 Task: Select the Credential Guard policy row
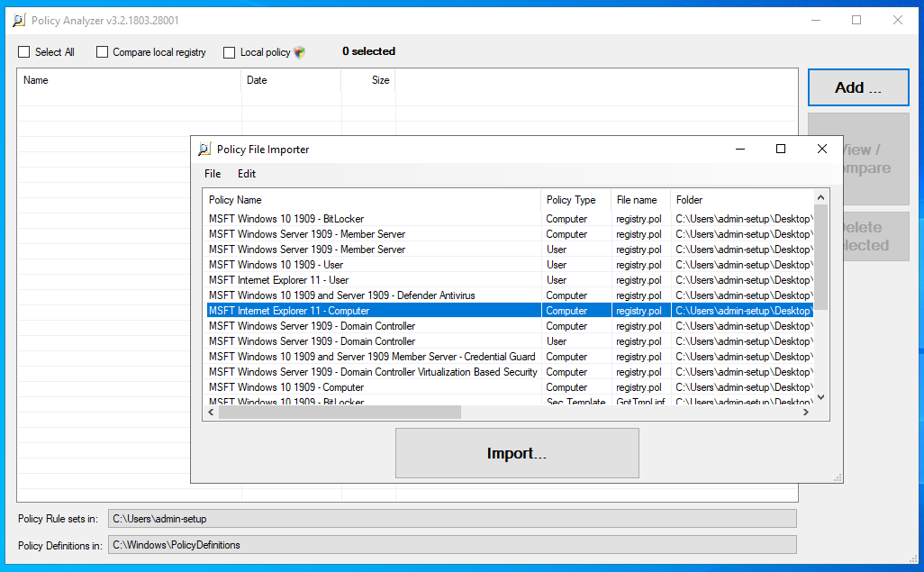[510, 357]
